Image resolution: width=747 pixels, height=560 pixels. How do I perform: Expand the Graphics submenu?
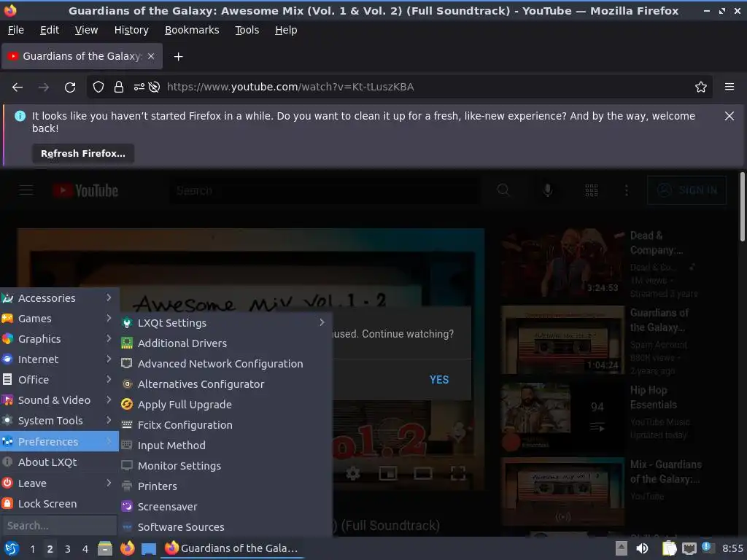pyautogui.click(x=59, y=339)
